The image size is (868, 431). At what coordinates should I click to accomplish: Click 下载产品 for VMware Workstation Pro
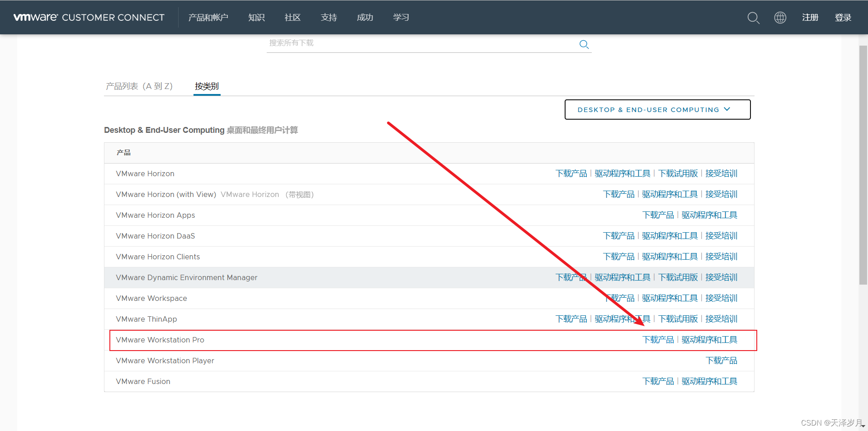coord(658,340)
